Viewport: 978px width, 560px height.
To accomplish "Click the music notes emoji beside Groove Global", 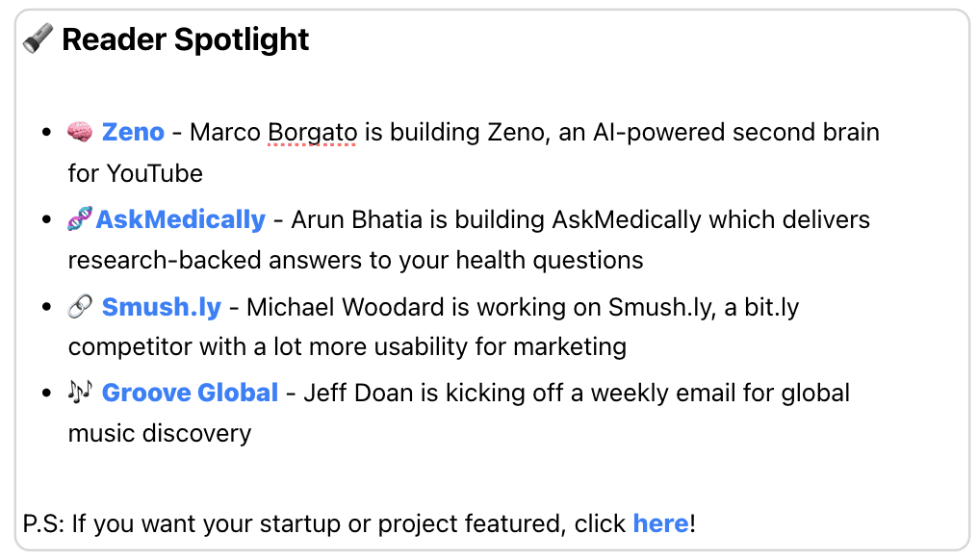I will click(81, 393).
